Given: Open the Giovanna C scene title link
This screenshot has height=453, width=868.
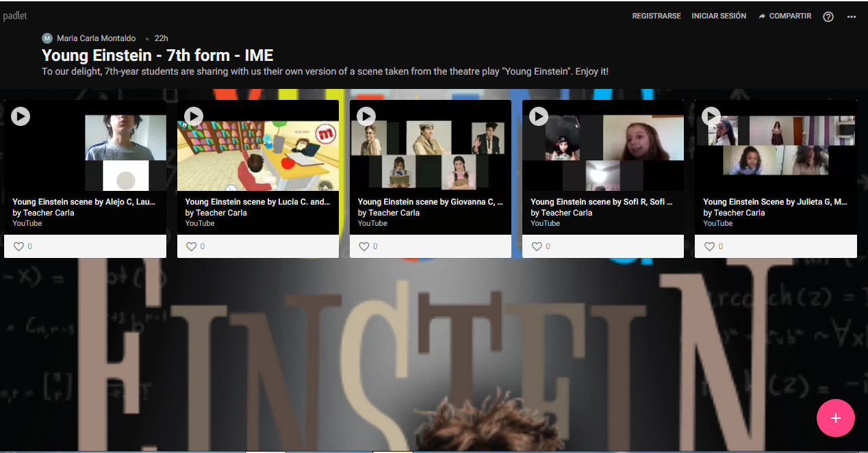Looking at the screenshot, I should click(x=430, y=202).
